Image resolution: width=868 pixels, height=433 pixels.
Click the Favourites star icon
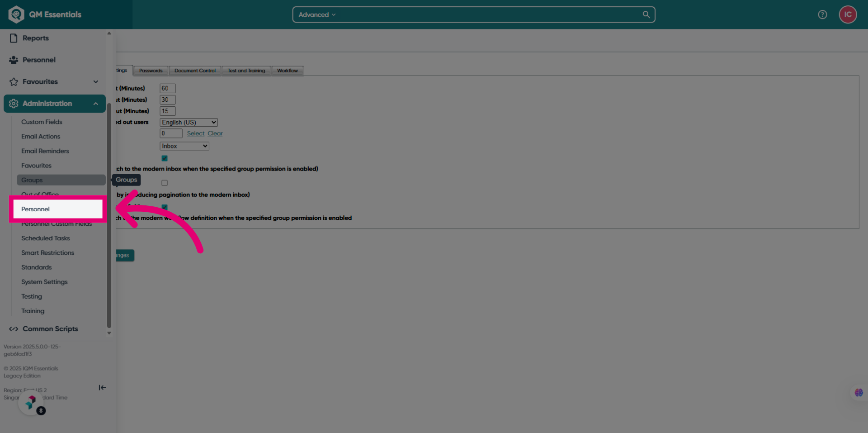pyautogui.click(x=14, y=81)
